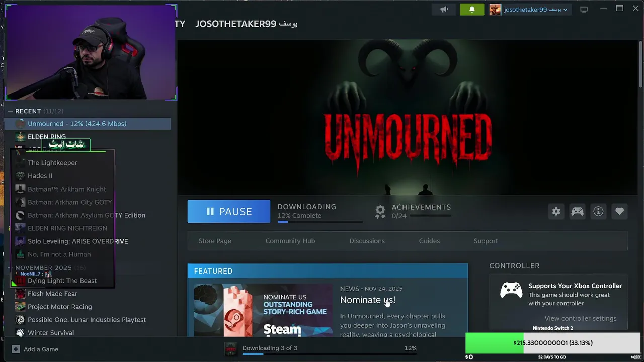The height and width of the screenshot is (362, 644).
Task: Open downloads manager Downloading 3 of 3
Action: pyautogui.click(x=270, y=348)
